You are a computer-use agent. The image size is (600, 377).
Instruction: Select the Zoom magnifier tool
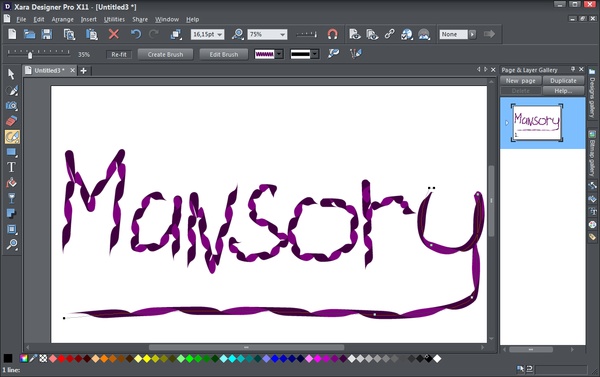click(12, 244)
